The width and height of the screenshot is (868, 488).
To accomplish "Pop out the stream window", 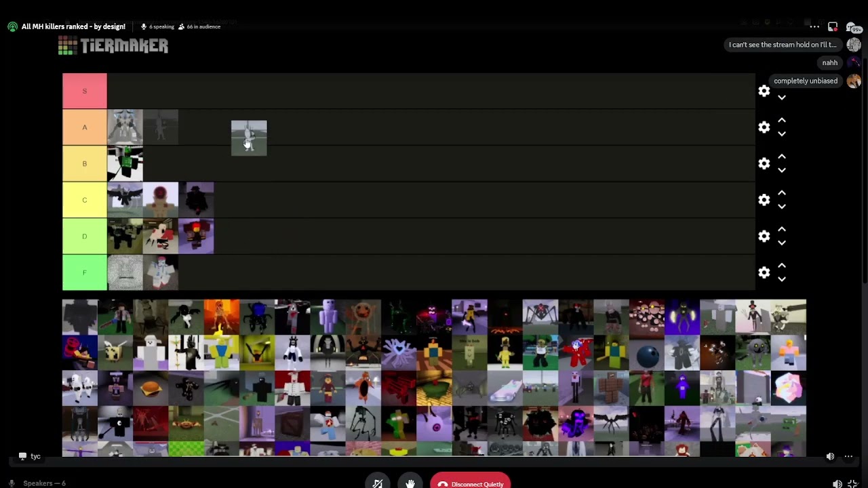I will 833,26.
